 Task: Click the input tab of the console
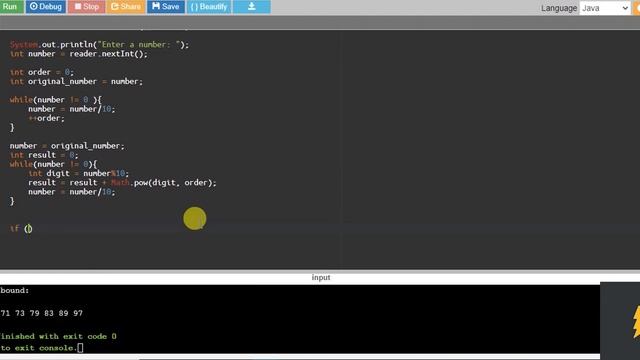tap(321, 278)
